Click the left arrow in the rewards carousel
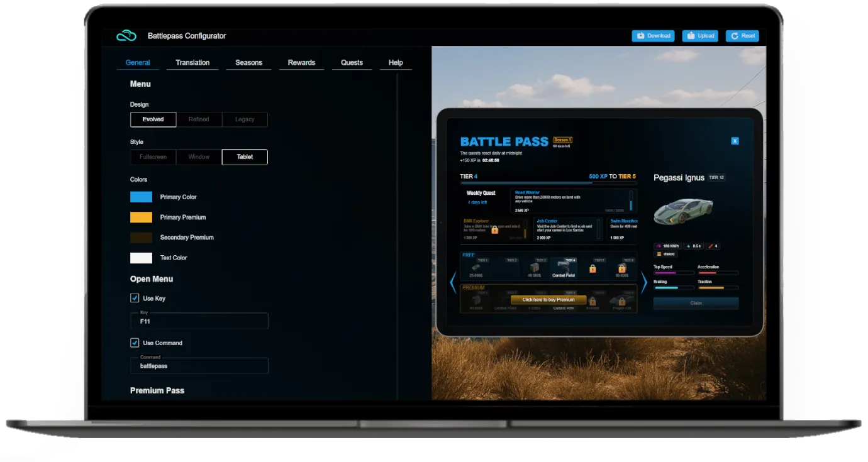This screenshot has height=462, width=868. click(x=453, y=282)
